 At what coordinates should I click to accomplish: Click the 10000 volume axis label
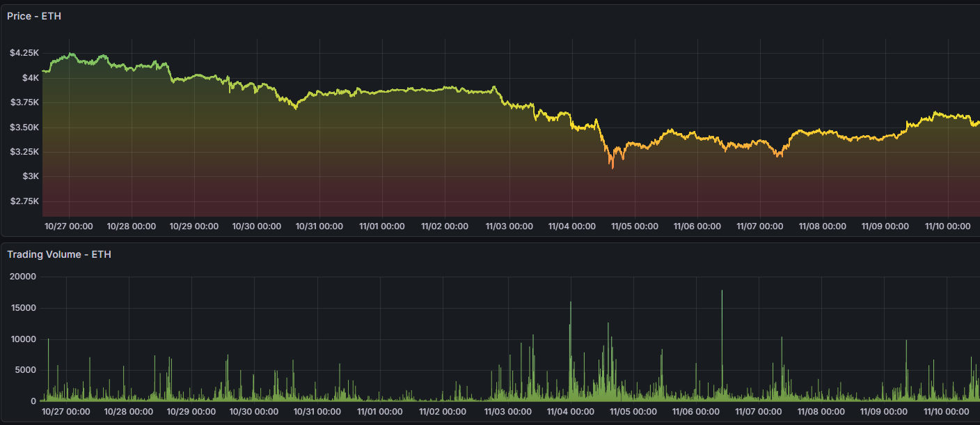point(23,339)
